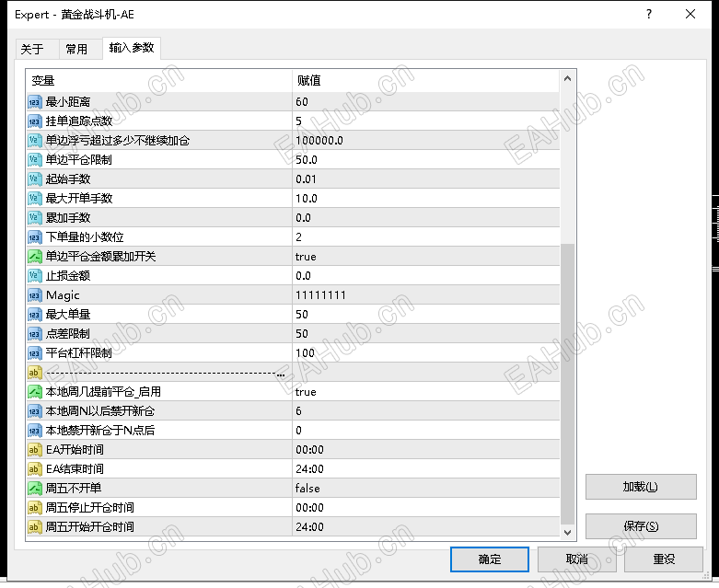
Task: Click the Magic value 11111111
Action: coord(320,295)
